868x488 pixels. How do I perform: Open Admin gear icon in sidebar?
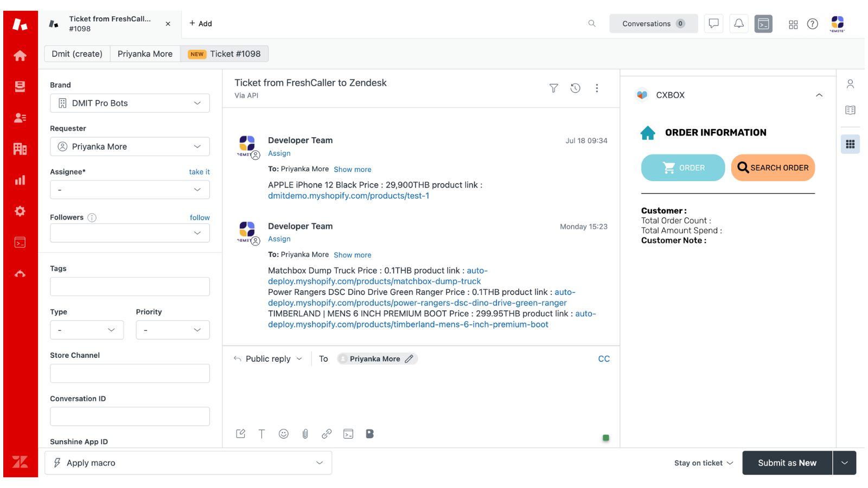pos(20,211)
